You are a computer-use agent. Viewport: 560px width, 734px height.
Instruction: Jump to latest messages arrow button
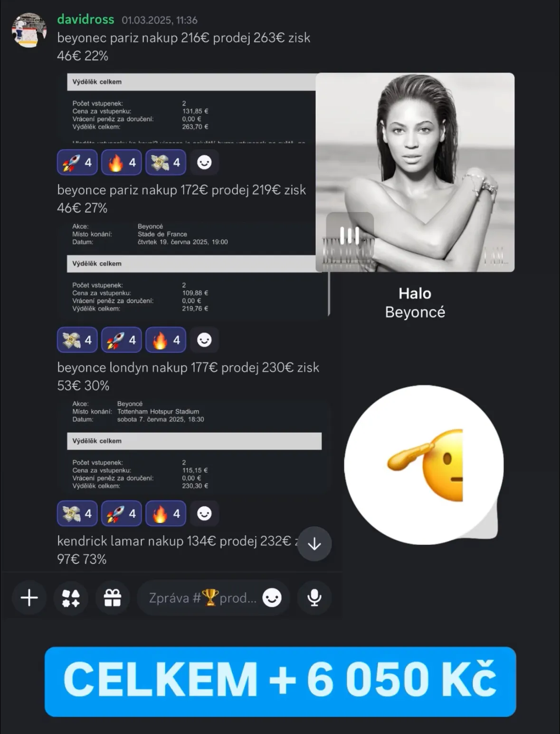point(314,544)
